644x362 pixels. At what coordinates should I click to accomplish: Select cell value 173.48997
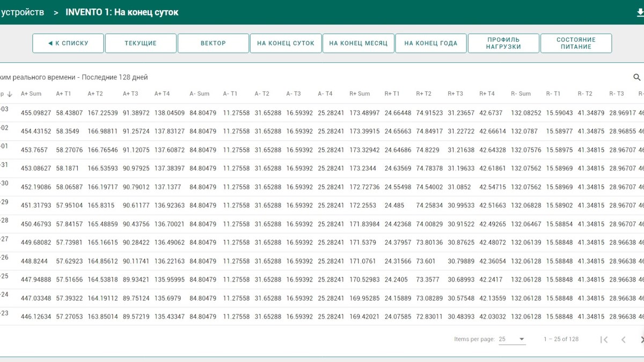(364, 113)
